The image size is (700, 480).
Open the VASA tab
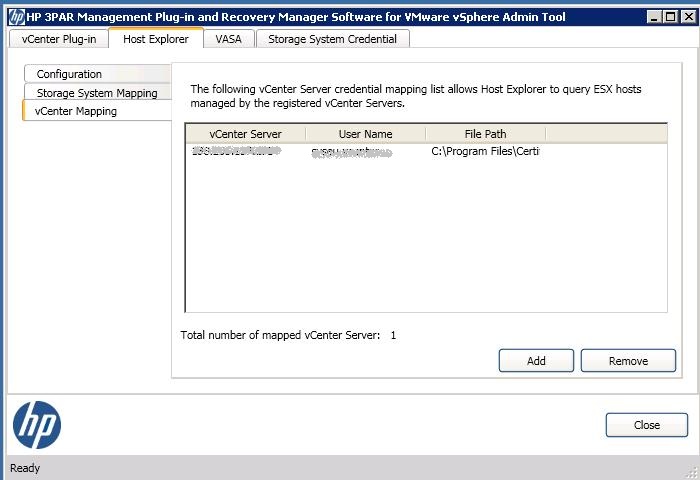(229, 39)
